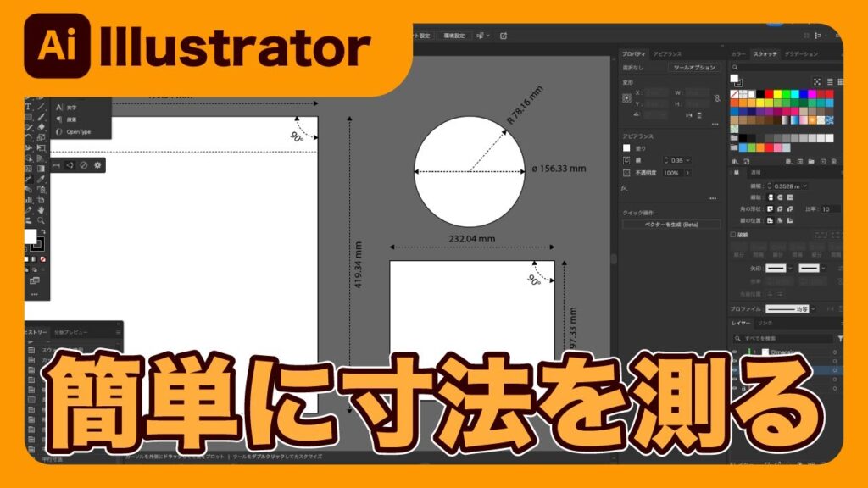The image size is (868, 488).
Task: Click the fx add effect icon
Action: 625,189
